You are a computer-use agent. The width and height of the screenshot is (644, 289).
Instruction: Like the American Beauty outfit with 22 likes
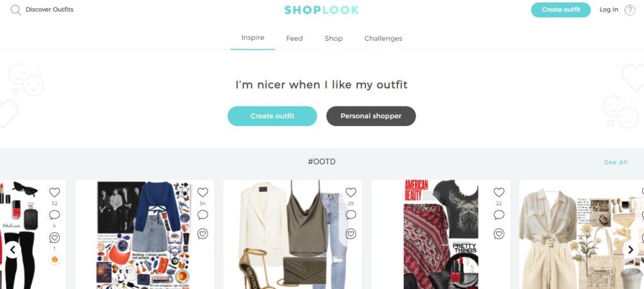[499, 193]
